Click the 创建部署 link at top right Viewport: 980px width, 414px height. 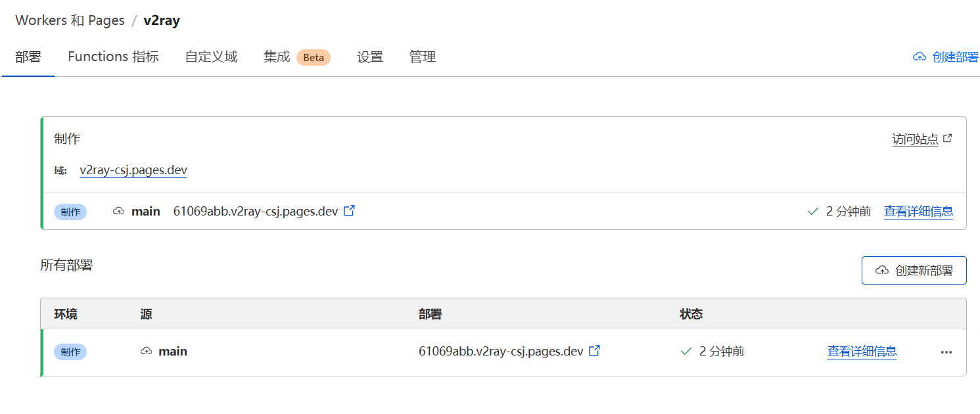[x=946, y=57]
